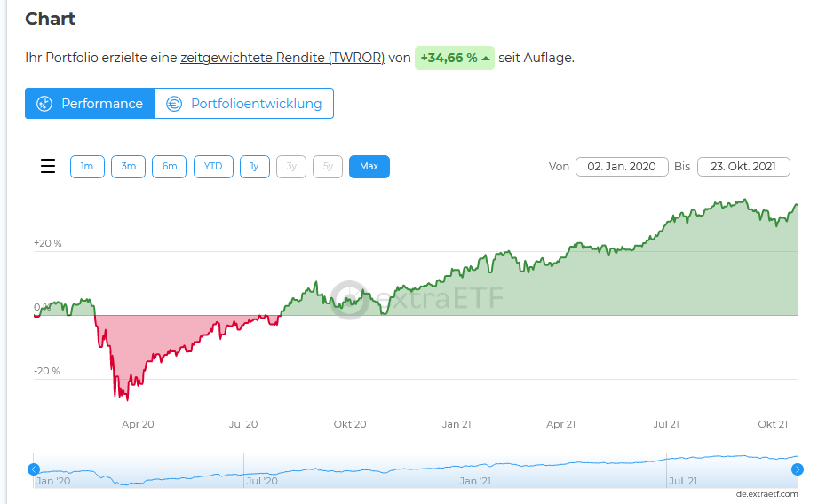This screenshot has height=504, width=826.
Task: Select the 3m time range
Action: (128, 167)
